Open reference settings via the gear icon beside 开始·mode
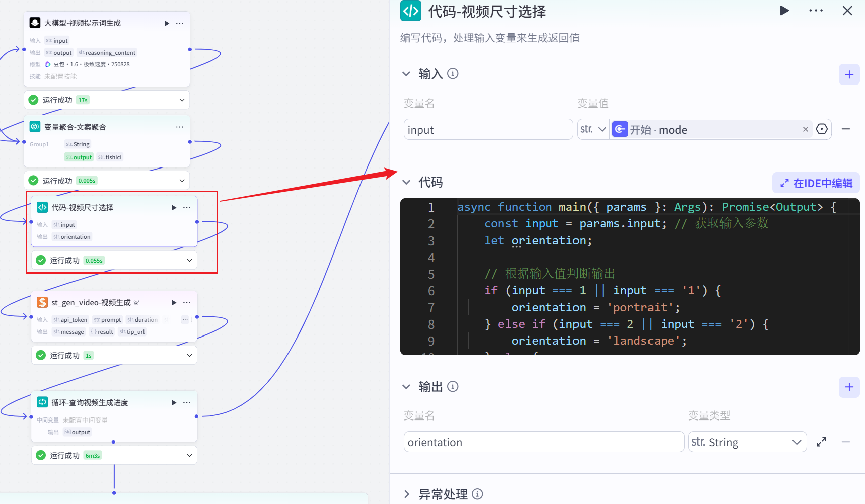Screen dimensions: 865x504 822,129
